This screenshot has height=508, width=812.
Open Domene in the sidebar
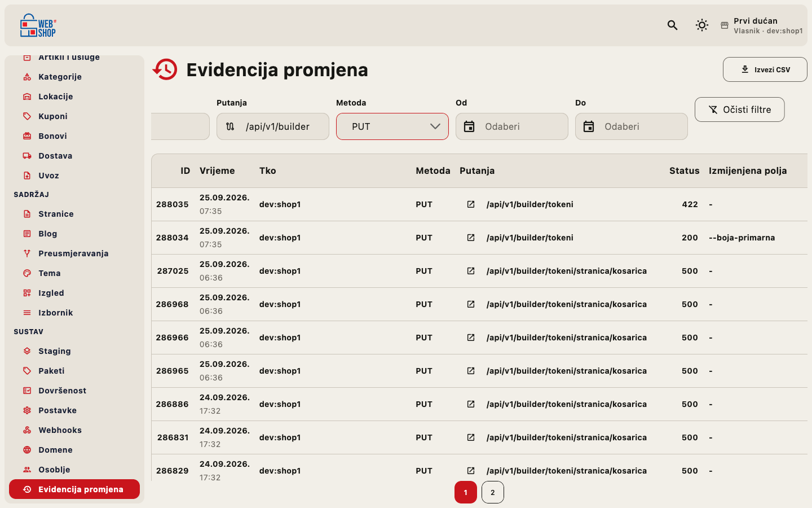74,450
